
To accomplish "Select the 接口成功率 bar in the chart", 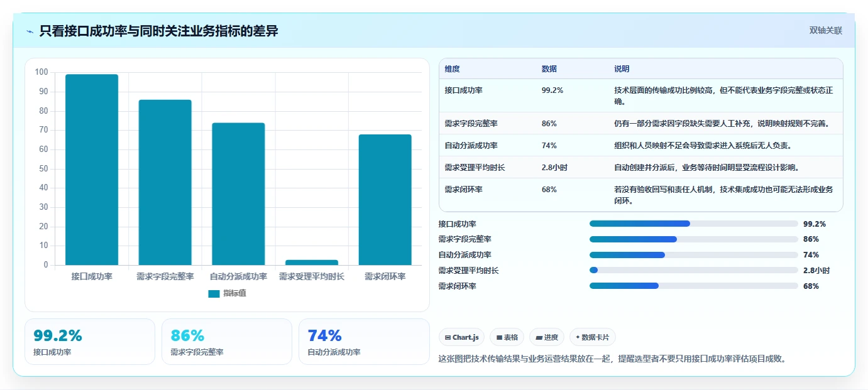I will click(92, 170).
